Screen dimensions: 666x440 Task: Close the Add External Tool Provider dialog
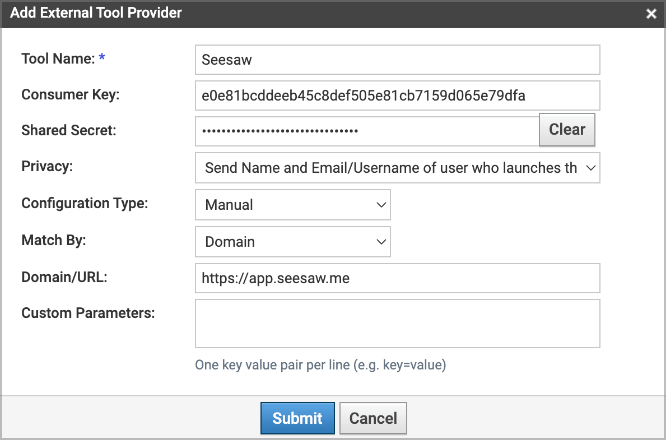point(651,14)
